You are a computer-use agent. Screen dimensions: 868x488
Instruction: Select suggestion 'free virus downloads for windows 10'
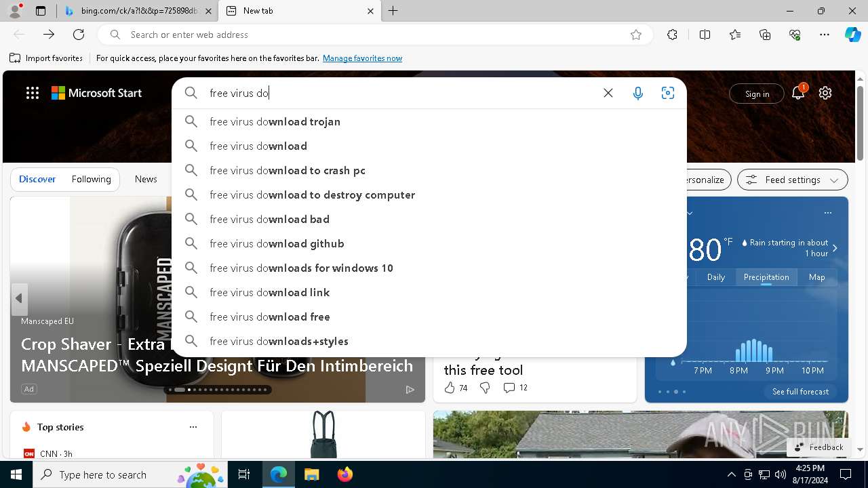tap(429, 268)
